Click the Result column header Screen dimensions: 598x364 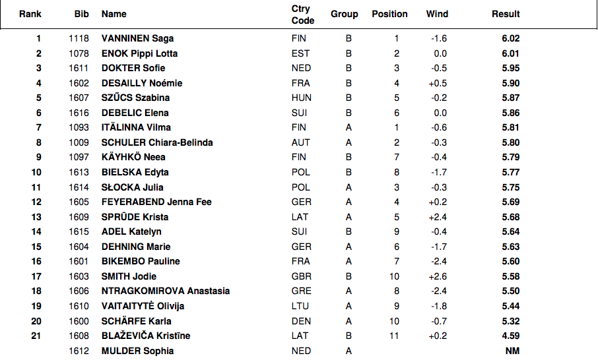tap(506, 14)
